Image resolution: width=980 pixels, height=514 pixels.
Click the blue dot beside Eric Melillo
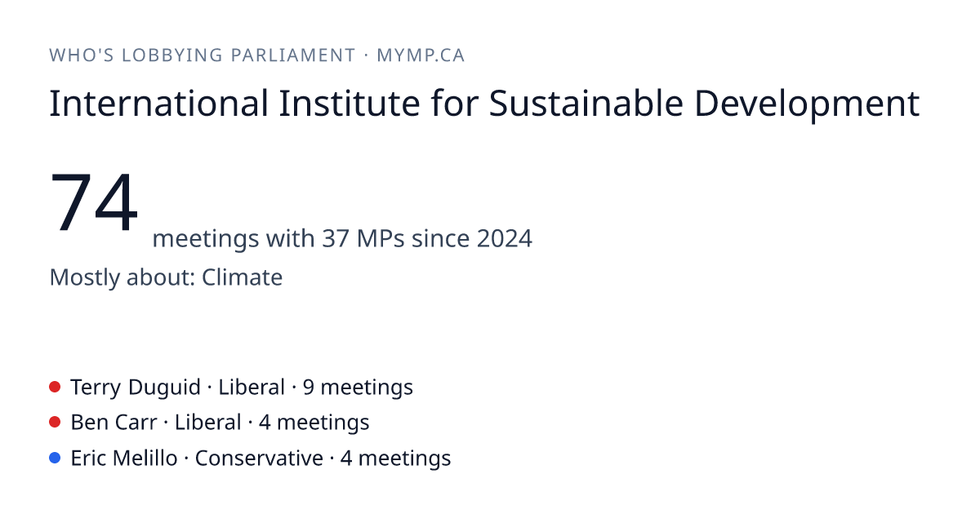(x=55, y=459)
